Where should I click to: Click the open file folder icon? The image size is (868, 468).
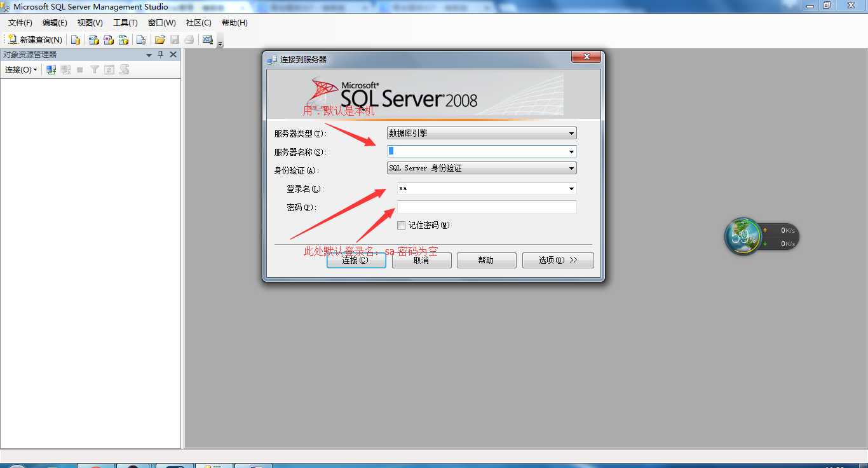[x=160, y=39]
